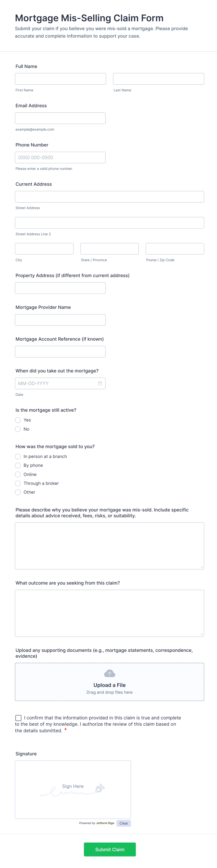Viewport: 217px width, 868px height.
Task: Select the Online radio option
Action: (18, 475)
